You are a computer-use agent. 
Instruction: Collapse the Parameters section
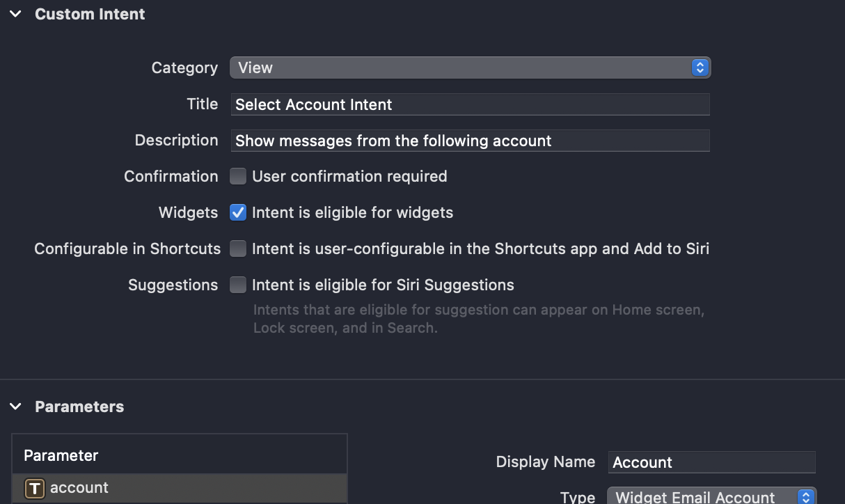pyautogui.click(x=16, y=407)
